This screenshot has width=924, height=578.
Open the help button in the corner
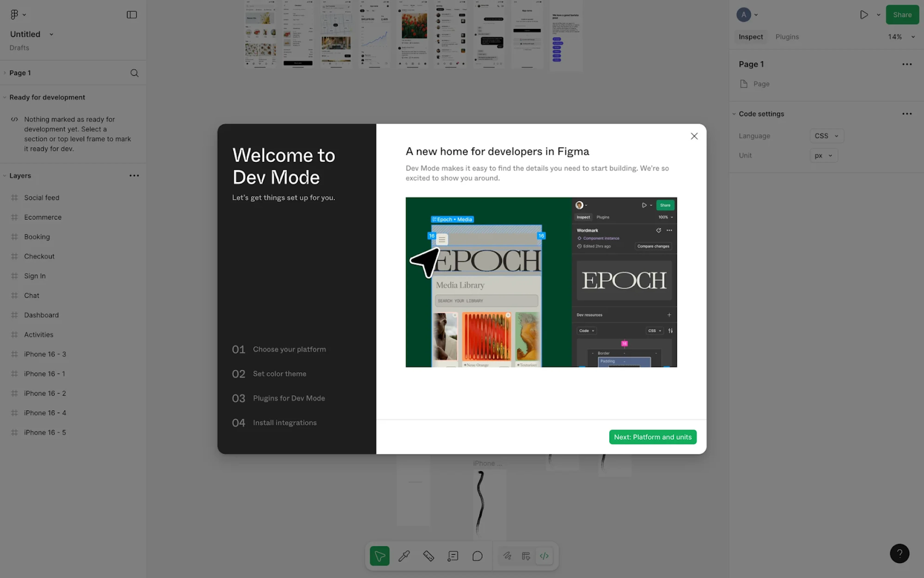[x=900, y=553]
